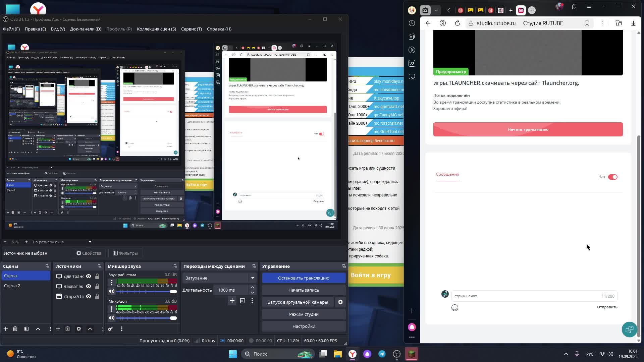Viewport: 644px width, 362px height.
Task: Switch to the Сообщения tab
Action: (x=447, y=174)
